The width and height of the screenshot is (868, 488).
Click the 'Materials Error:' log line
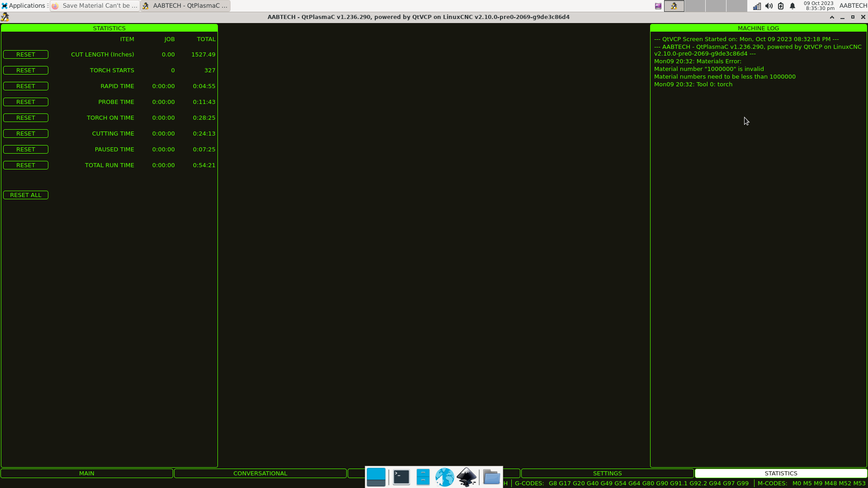[698, 61]
